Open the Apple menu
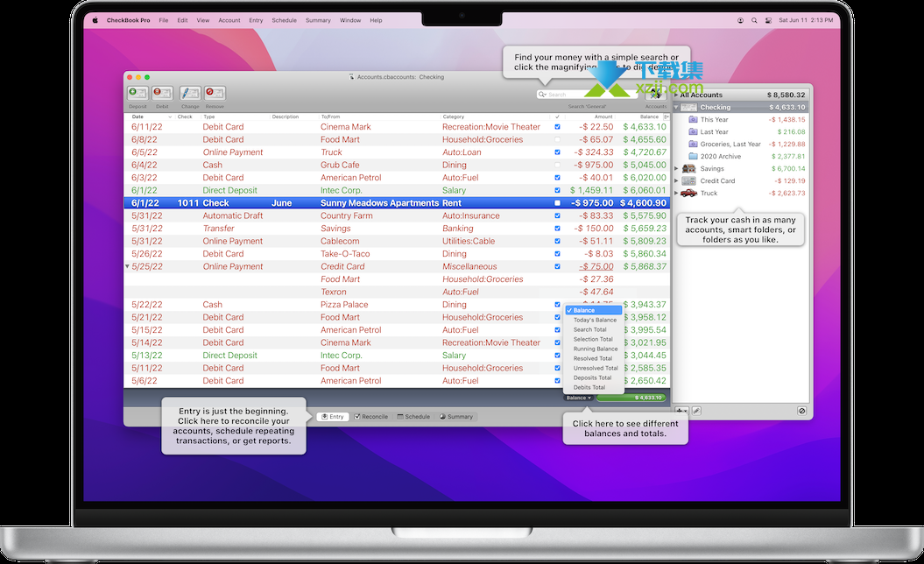The height and width of the screenshot is (564, 924). pos(95,20)
